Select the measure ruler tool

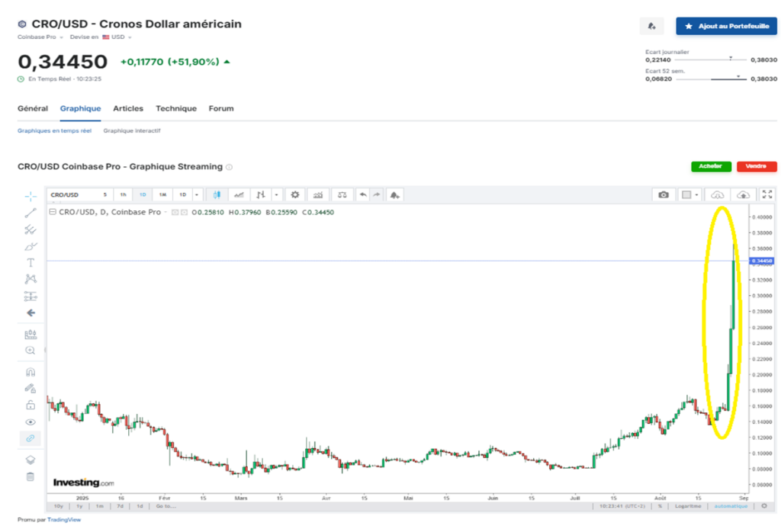(x=31, y=335)
